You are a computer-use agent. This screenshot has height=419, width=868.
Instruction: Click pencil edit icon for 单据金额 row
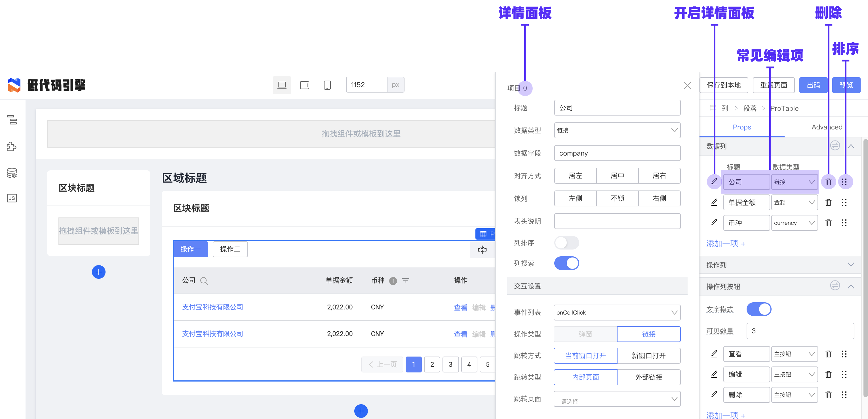pos(714,202)
